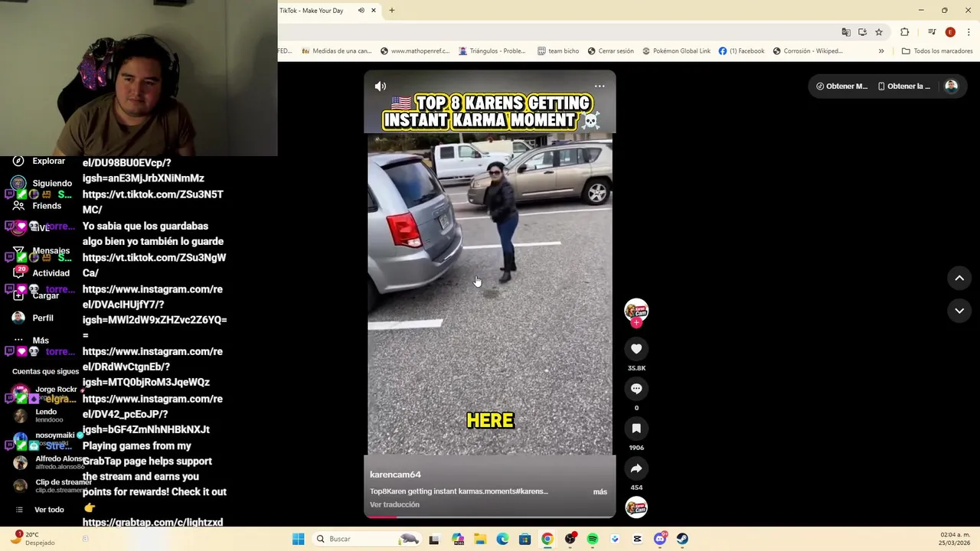
Task: Open the Pokémon Global Link bookmark
Action: tap(676, 51)
